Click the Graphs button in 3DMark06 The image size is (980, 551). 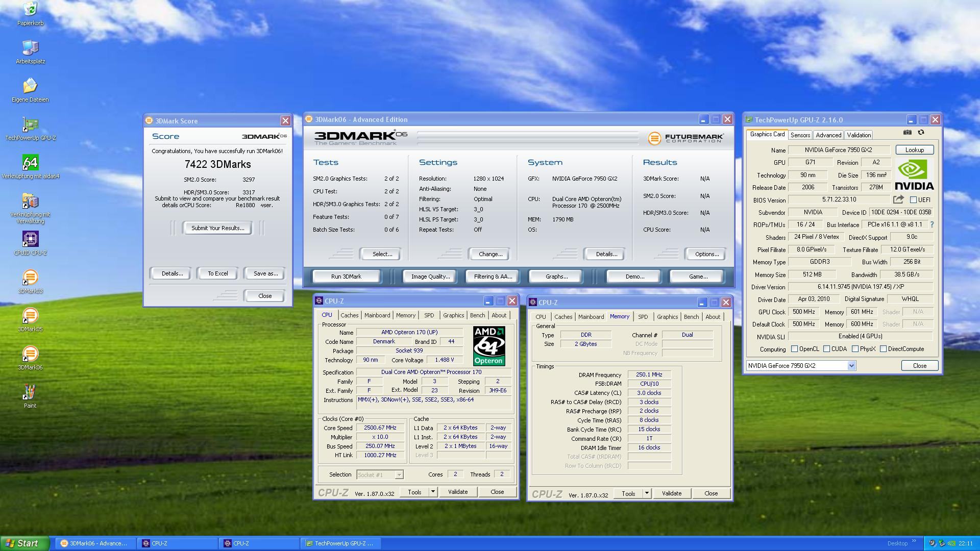coord(556,277)
